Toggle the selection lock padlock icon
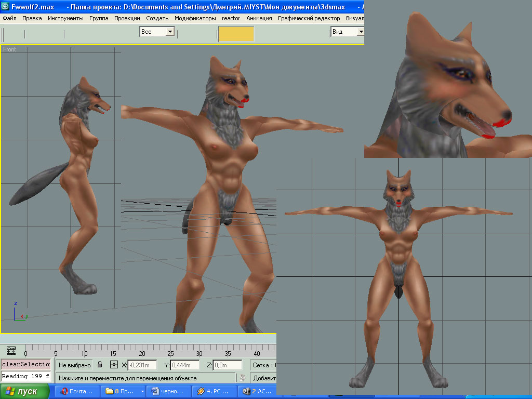 click(x=100, y=365)
